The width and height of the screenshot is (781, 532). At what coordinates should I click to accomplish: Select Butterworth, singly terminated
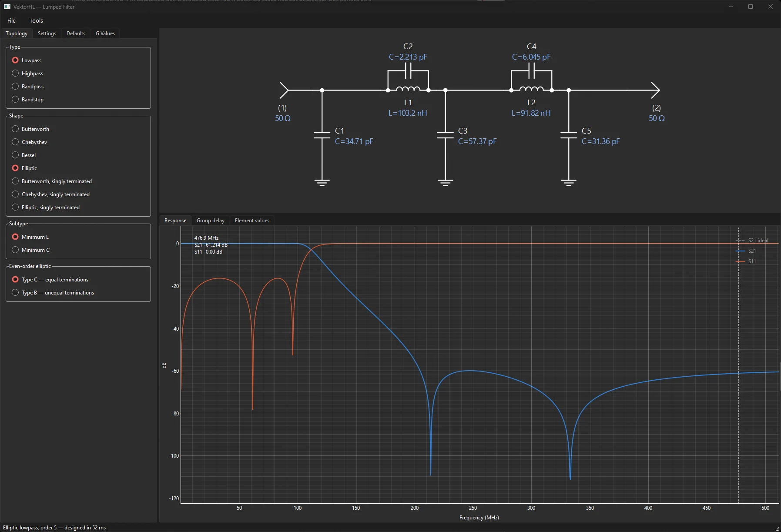[52, 181]
